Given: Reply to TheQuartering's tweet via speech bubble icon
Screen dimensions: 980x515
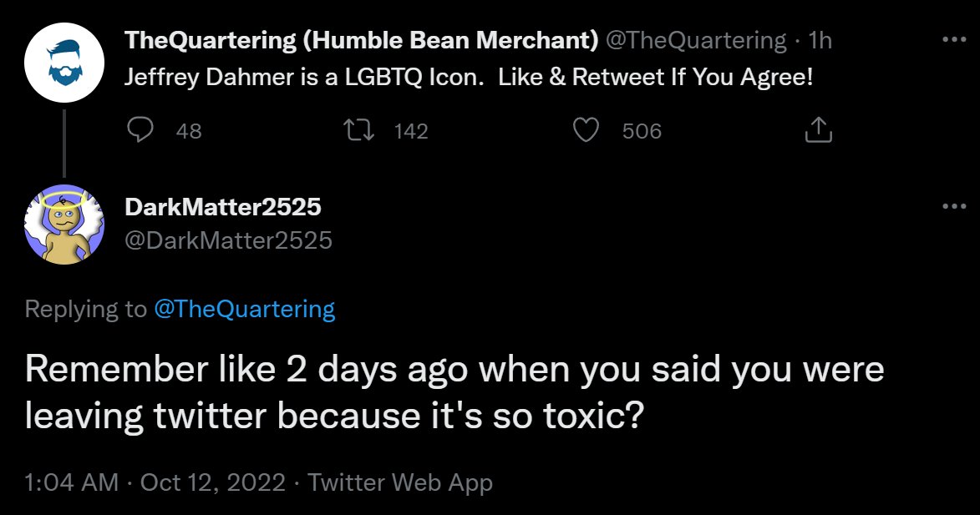Looking at the screenshot, I should tap(142, 130).
